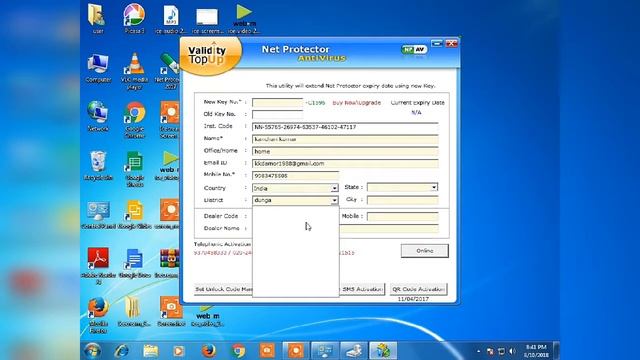Open the orange camera Screenshot desktop shortcut

tap(171, 312)
